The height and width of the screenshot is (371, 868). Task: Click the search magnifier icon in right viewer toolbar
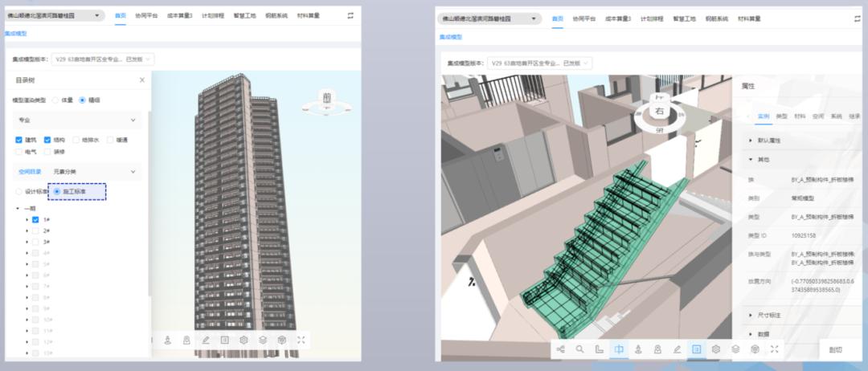click(580, 349)
